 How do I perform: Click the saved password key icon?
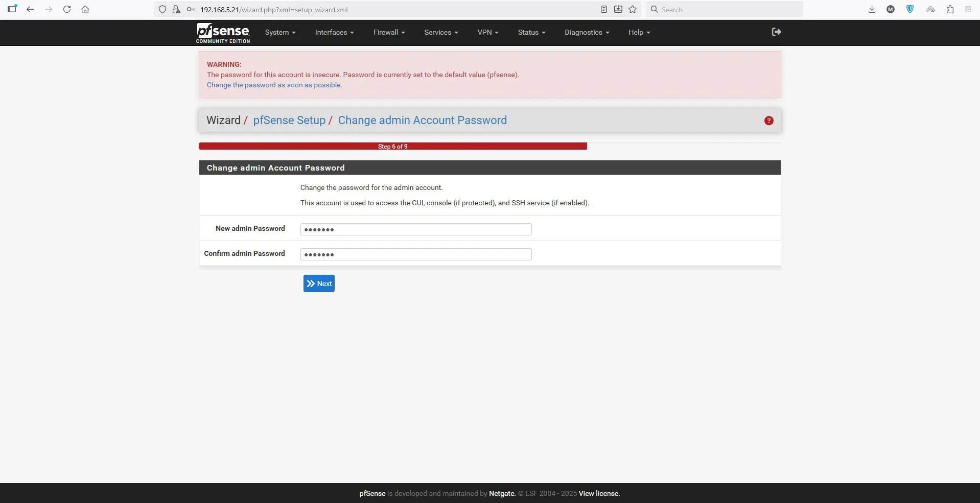tap(191, 9)
